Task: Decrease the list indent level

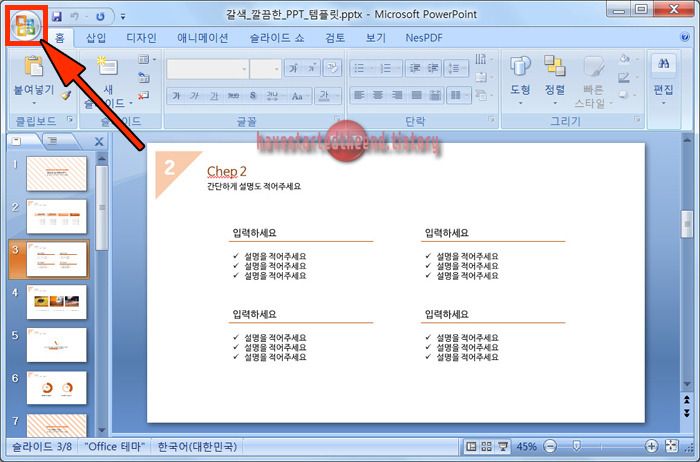Action: coord(415,68)
